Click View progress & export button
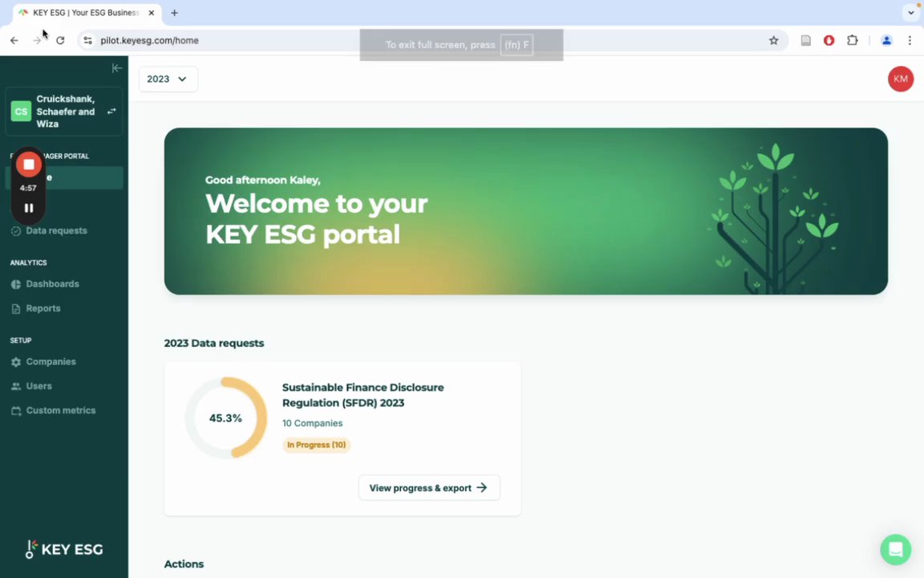The height and width of the screenshot is (578, 924). [429, 488]
